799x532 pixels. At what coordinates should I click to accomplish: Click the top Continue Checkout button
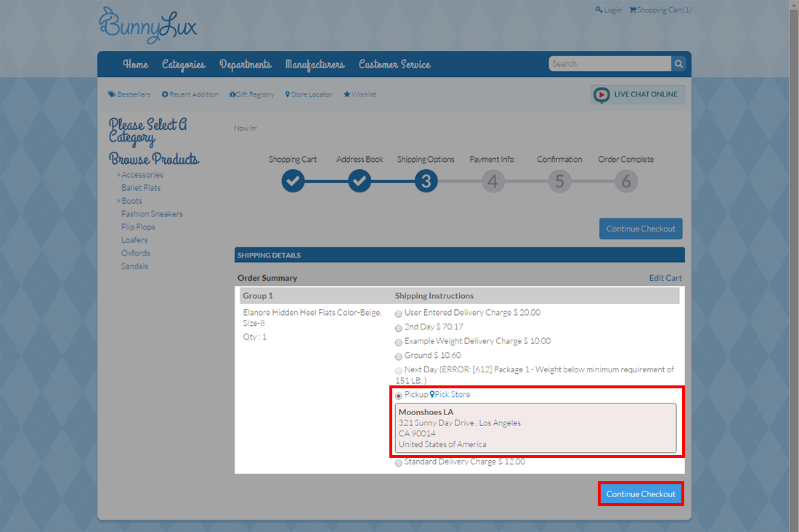(x=641, y=229)
